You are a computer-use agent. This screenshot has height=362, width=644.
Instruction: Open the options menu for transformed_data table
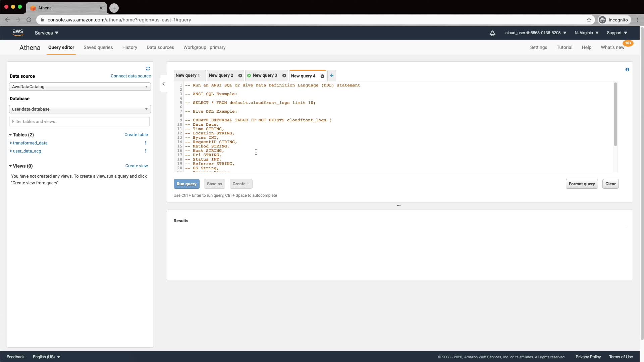coord(146,143)
